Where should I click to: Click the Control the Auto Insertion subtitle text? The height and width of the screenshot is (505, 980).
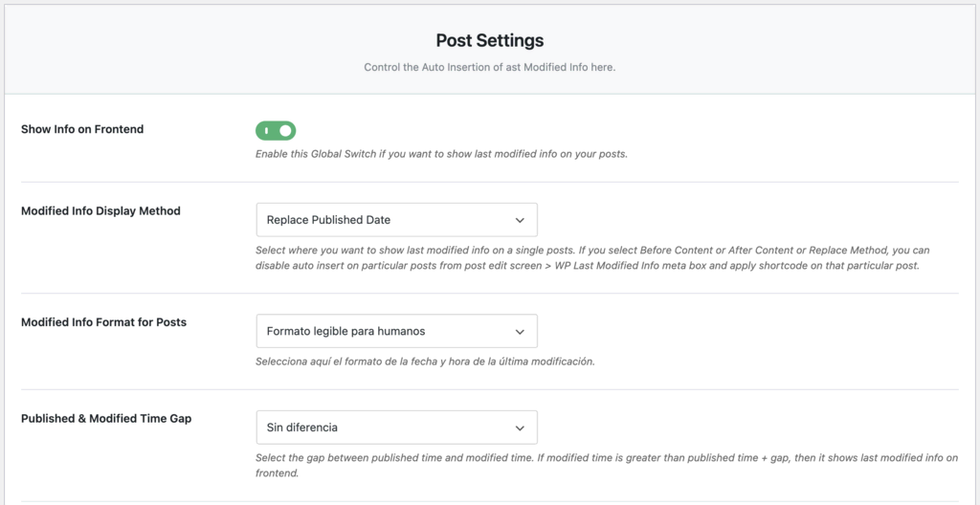click(489, 68)
